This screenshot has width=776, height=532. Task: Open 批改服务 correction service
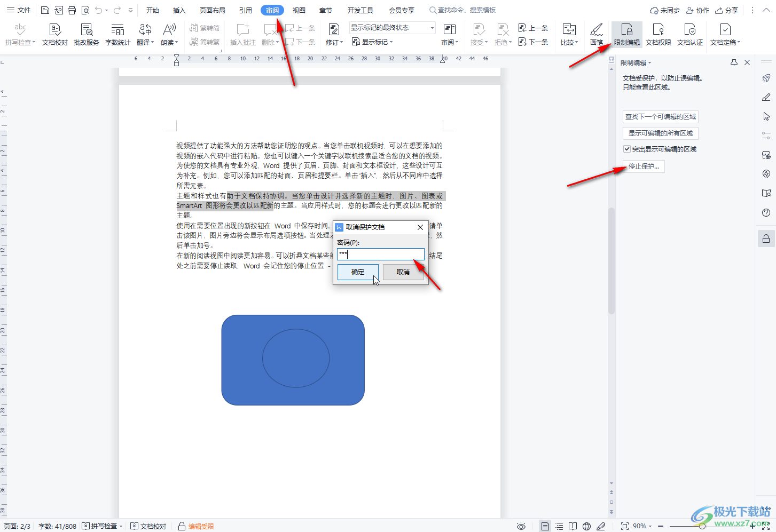(87, 35)
